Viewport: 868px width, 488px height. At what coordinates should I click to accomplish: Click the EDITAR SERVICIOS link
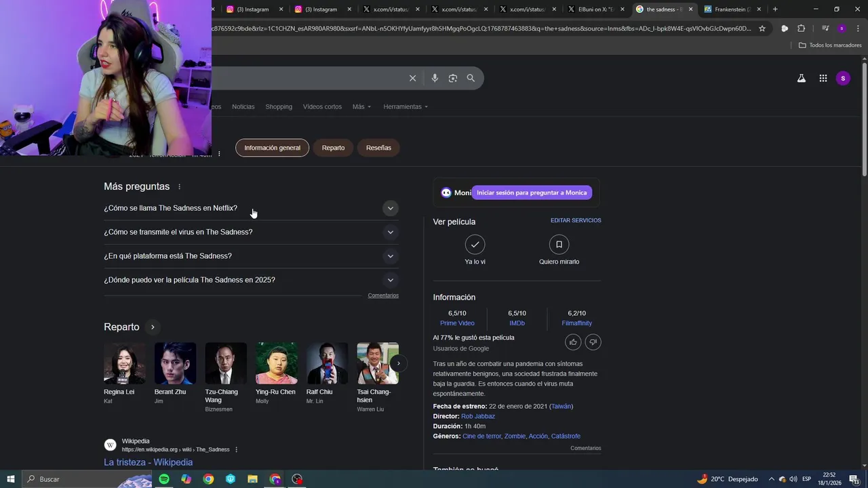click(x=576, y=220)
